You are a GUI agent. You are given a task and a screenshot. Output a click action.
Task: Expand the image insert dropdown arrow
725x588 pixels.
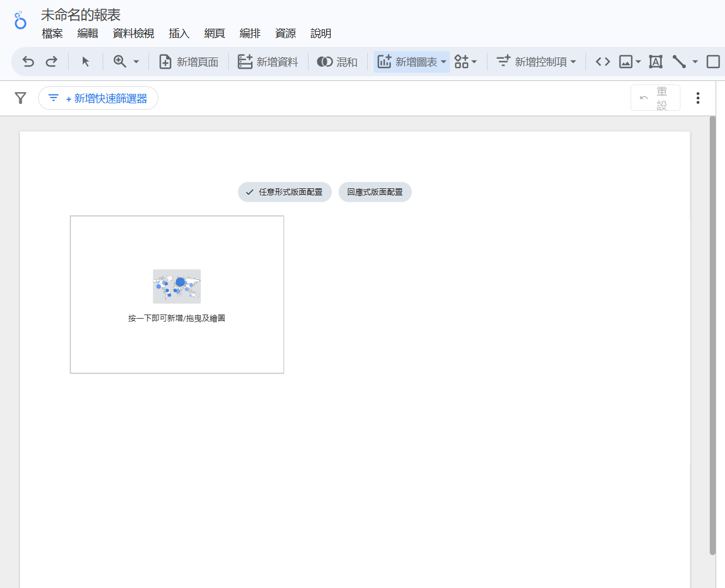pos(638,62)
